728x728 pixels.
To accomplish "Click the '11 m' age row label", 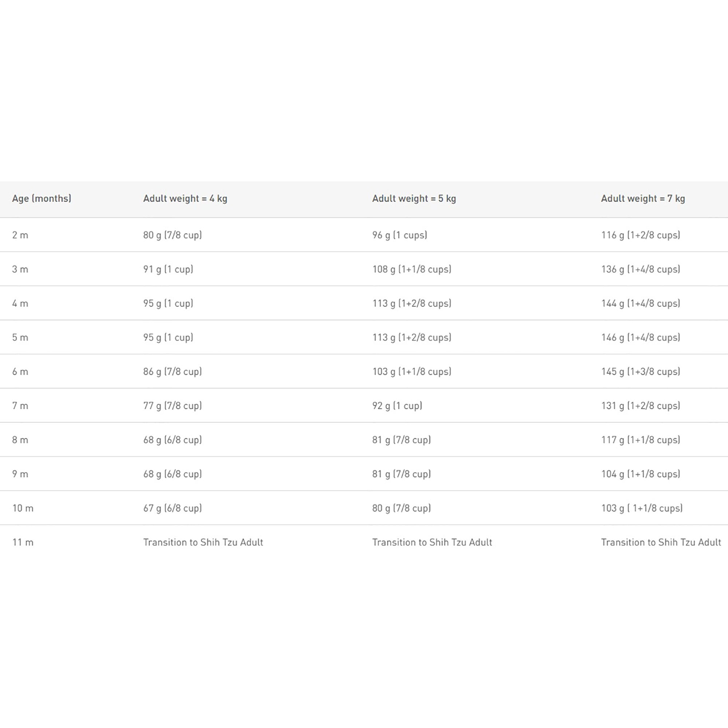I will 23,542.
